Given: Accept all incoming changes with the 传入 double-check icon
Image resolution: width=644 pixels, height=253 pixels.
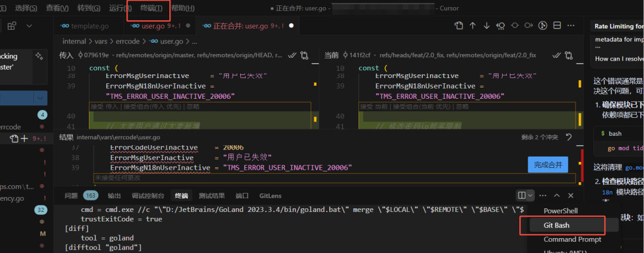Looking at the screenshot, I should [x=292, y=55].
